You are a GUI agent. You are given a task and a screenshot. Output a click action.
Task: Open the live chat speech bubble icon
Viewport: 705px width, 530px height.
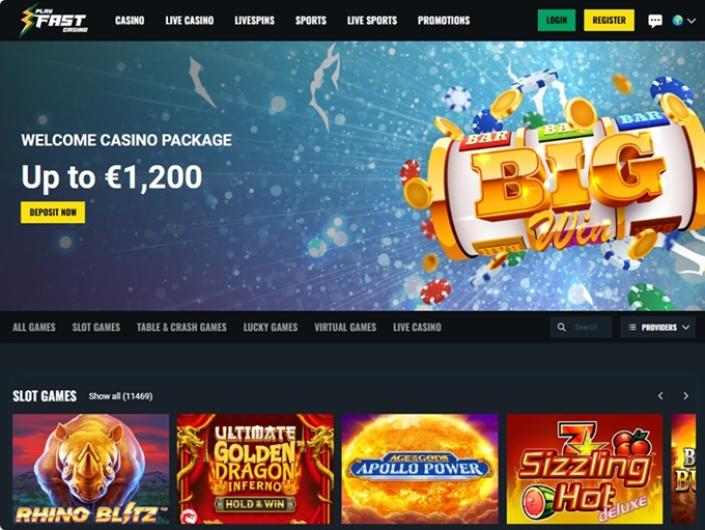coord(655,21)
